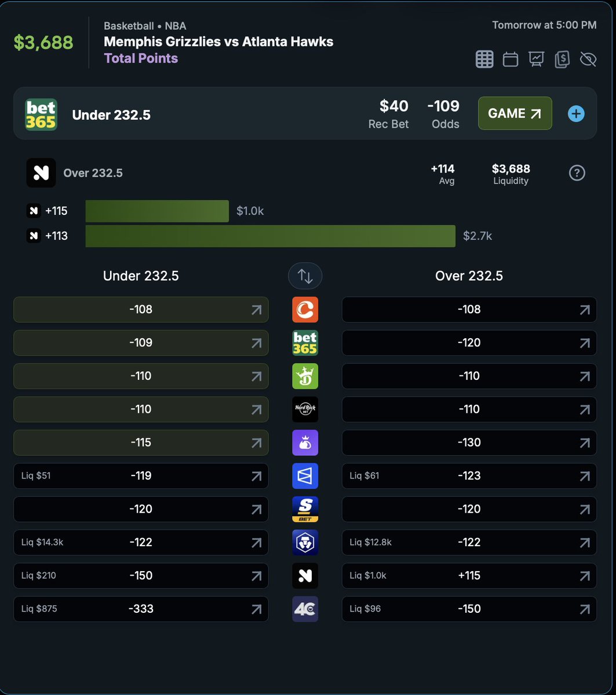
Task: Select Over -150 with Liq $96
Action: tap(469, 609)
